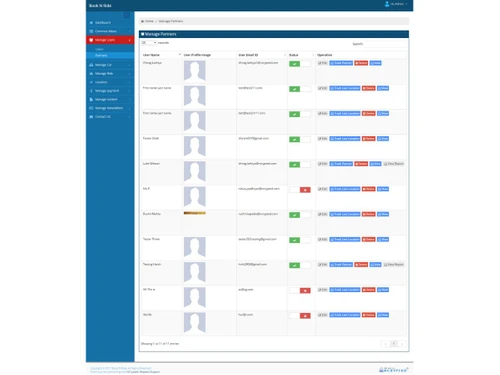Screen dimensions: 500x375
Task: Click inside the Search input field
Action: [385, 44]
